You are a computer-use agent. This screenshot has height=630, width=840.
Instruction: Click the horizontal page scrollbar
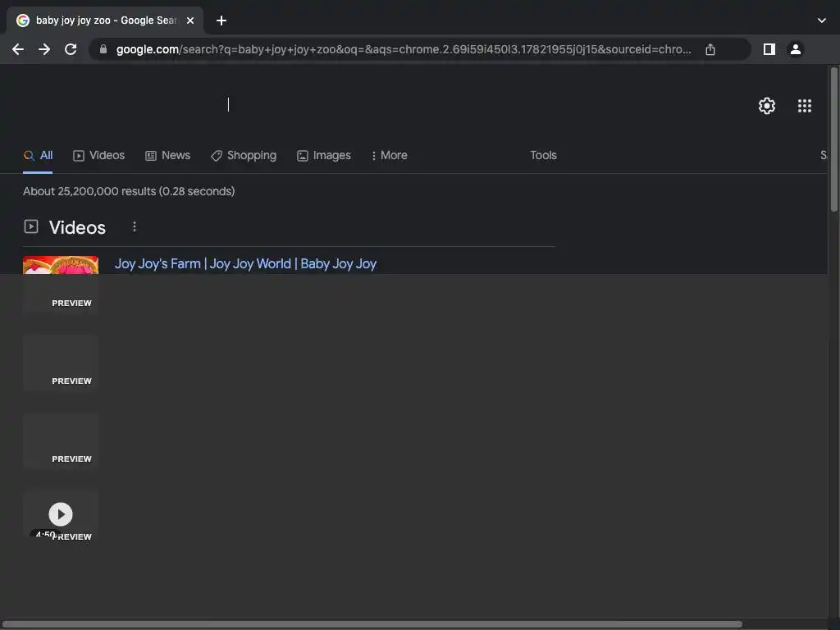372,624
